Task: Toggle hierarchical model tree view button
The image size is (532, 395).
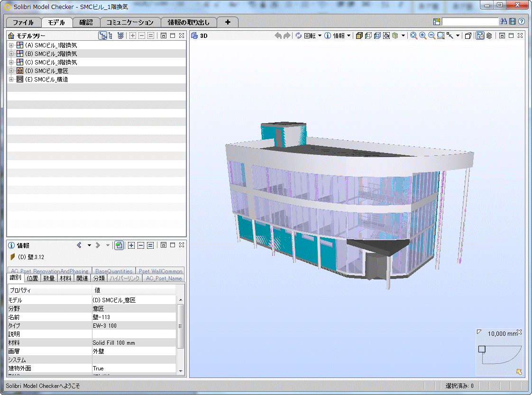Action: click(102, 36)
